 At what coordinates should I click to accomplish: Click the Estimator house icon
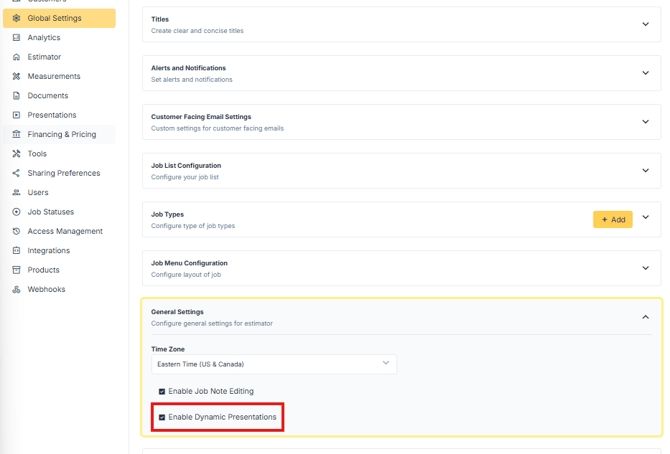click(16, 57)
